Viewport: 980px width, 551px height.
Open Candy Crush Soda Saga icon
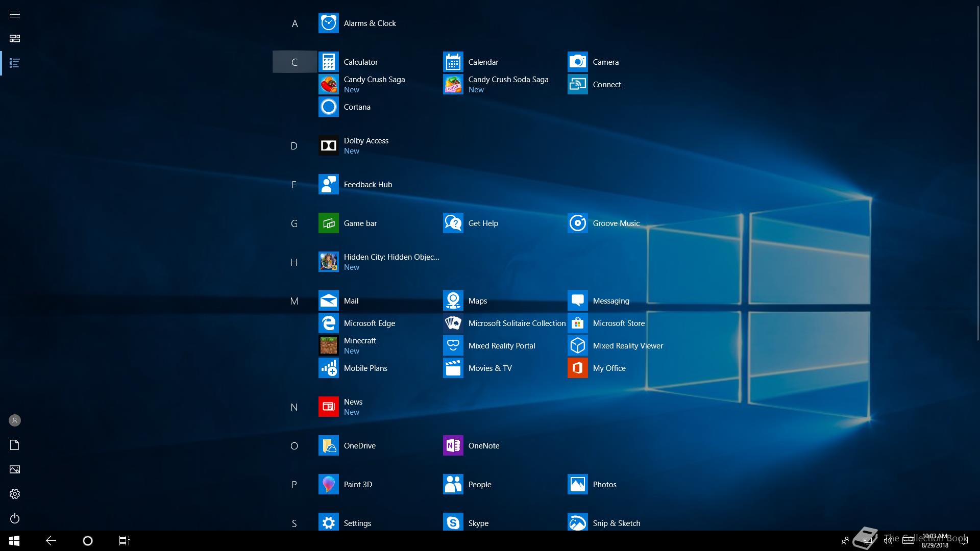453,84
